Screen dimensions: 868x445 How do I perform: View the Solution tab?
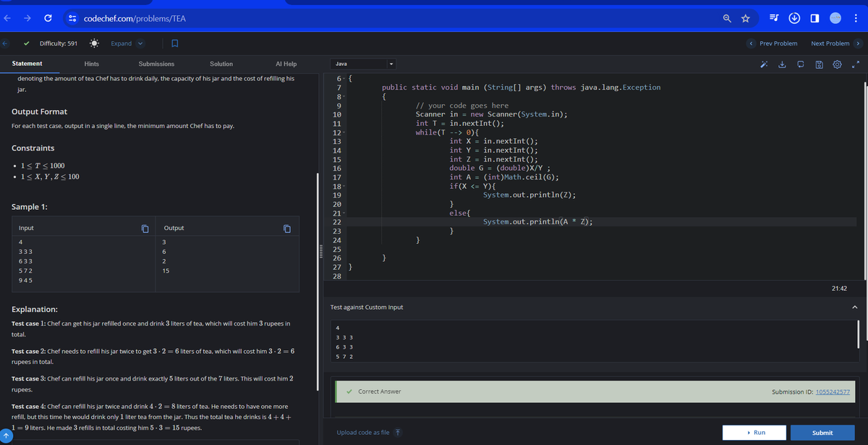(x=221, y=64)
